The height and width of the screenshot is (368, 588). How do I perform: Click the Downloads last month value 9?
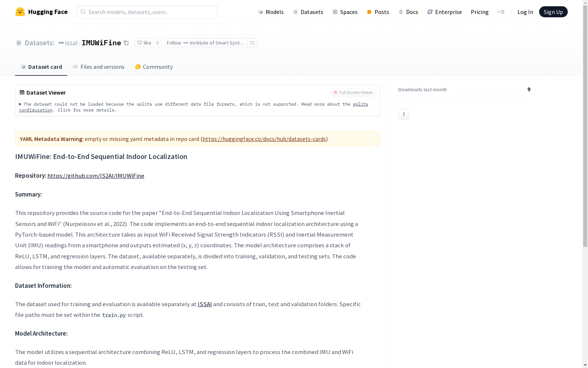(x=529, y=89)
